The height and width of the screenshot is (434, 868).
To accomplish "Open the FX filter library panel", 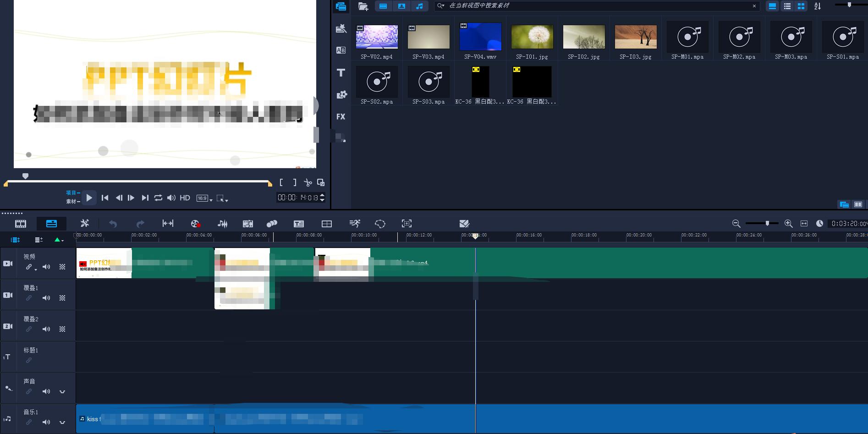I will point(341,116).
